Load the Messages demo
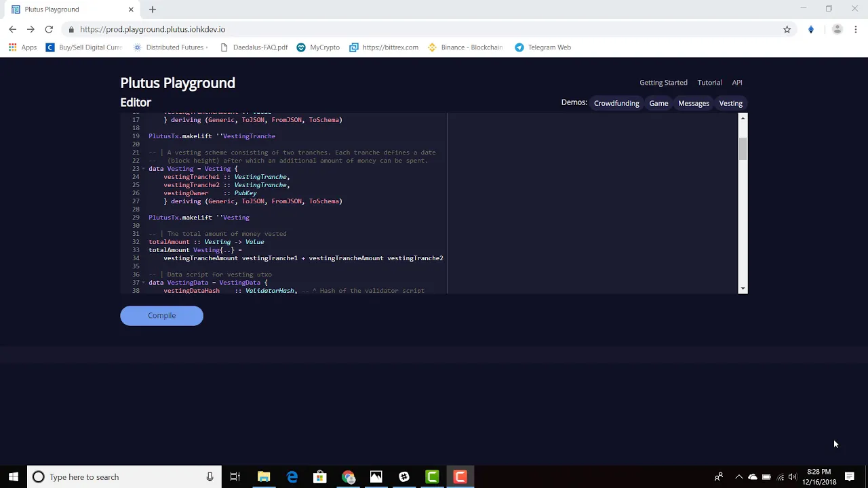Screen dimensions: 868x488 (694, 103)
